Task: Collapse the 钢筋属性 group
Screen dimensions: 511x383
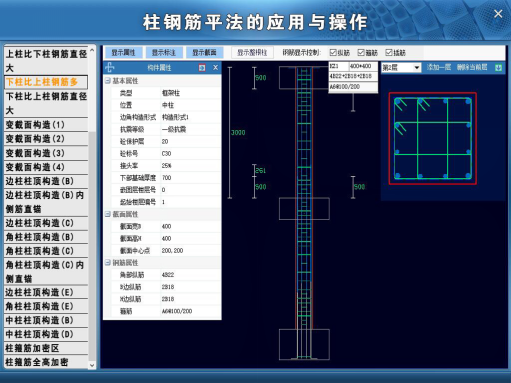Action: tap(108, 263)
